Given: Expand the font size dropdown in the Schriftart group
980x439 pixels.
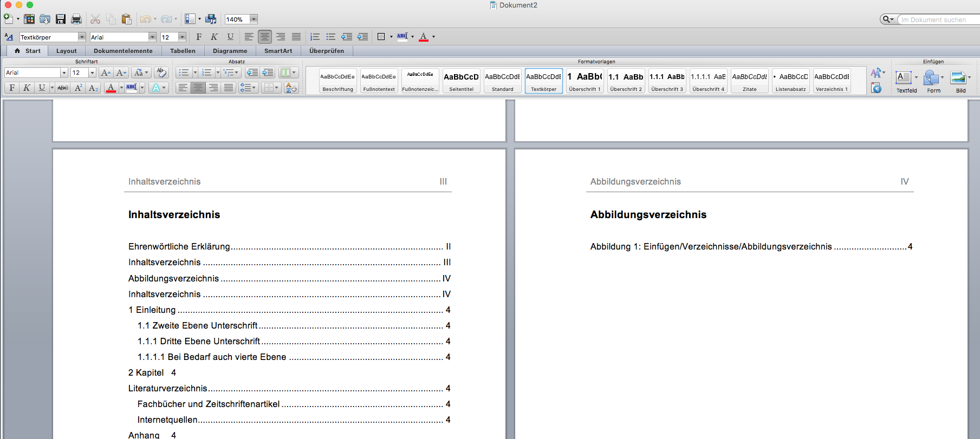Looking at the screenshot, I should coord(92,73).
